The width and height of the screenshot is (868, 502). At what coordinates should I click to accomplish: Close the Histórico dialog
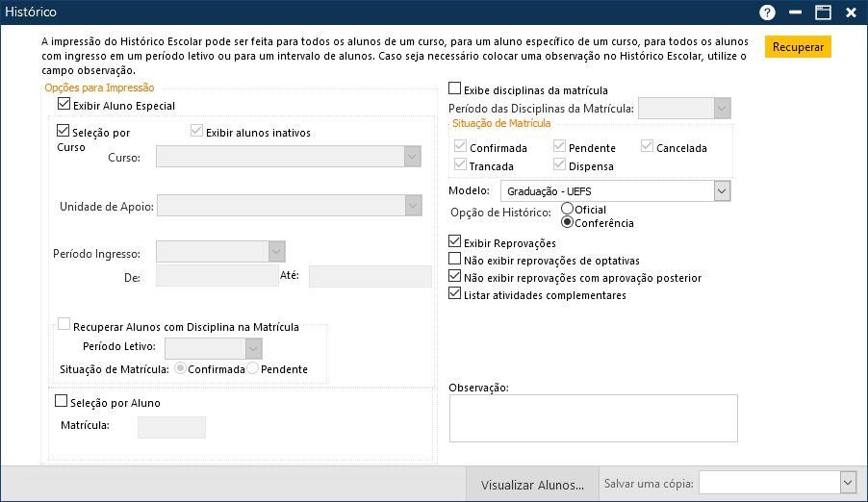tap(851, 13)
